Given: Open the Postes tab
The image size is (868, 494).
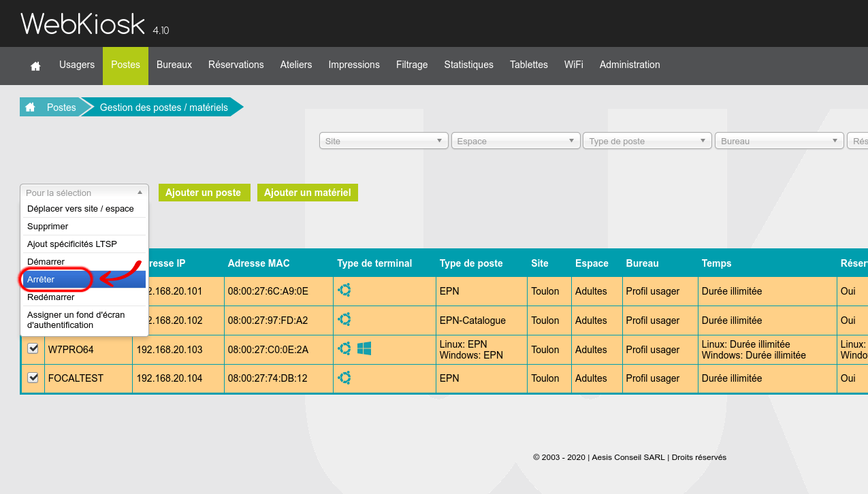Looking at the screenshot, I should tap(125, 65).
